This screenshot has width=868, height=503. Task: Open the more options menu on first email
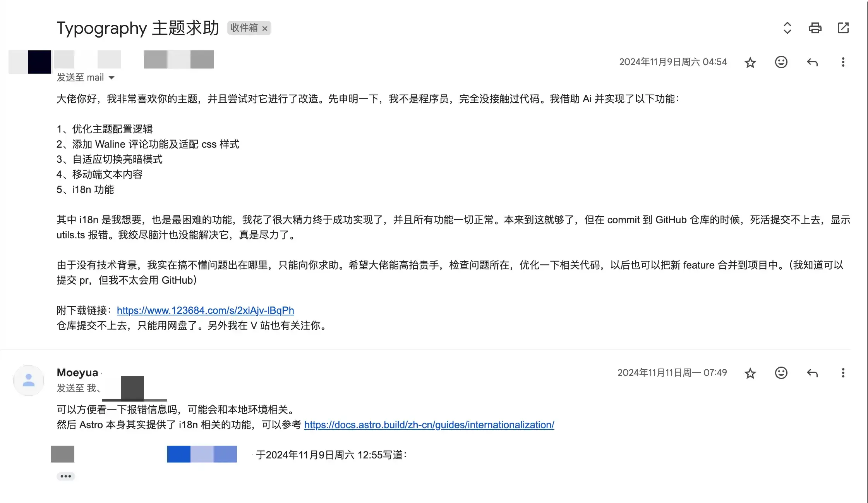[x=843, y=62]
